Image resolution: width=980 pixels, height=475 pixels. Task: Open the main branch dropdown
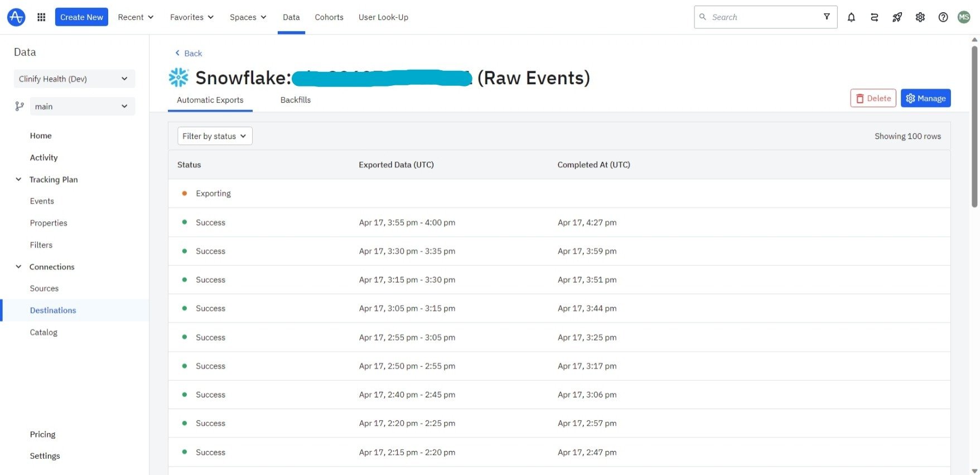82,106
